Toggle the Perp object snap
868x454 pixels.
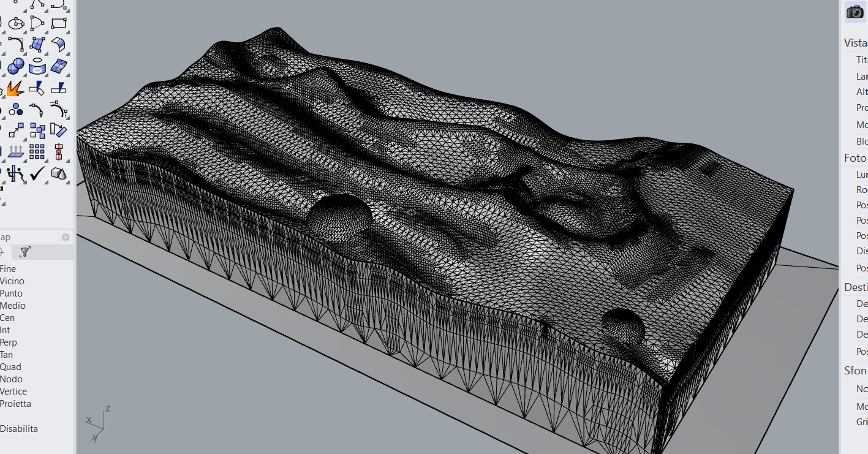(9, 342)
